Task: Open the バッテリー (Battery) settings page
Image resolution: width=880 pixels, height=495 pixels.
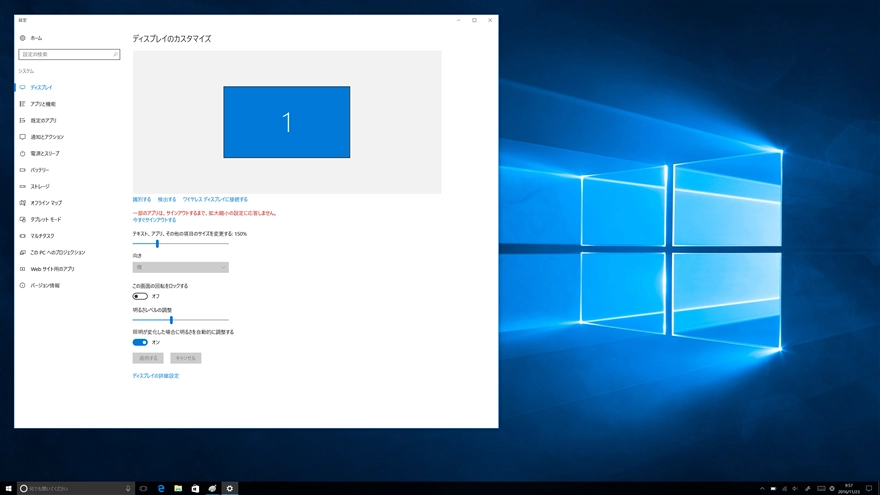Action: point(39,170)
